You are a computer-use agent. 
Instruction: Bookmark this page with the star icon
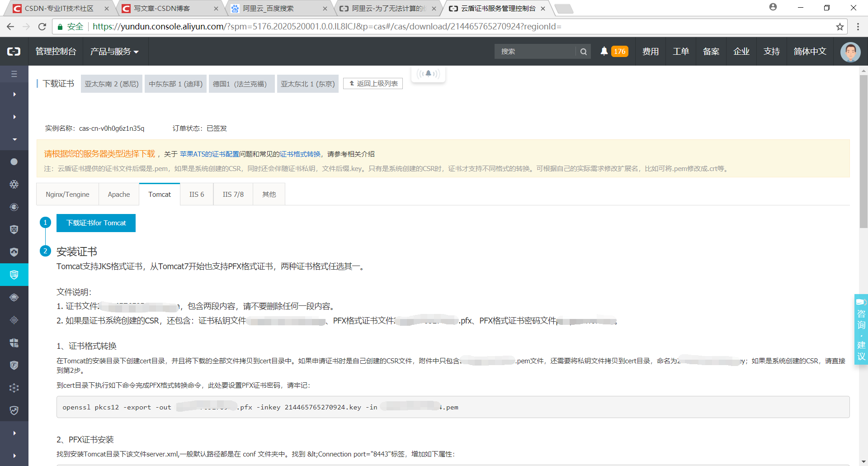coord(840,27)
